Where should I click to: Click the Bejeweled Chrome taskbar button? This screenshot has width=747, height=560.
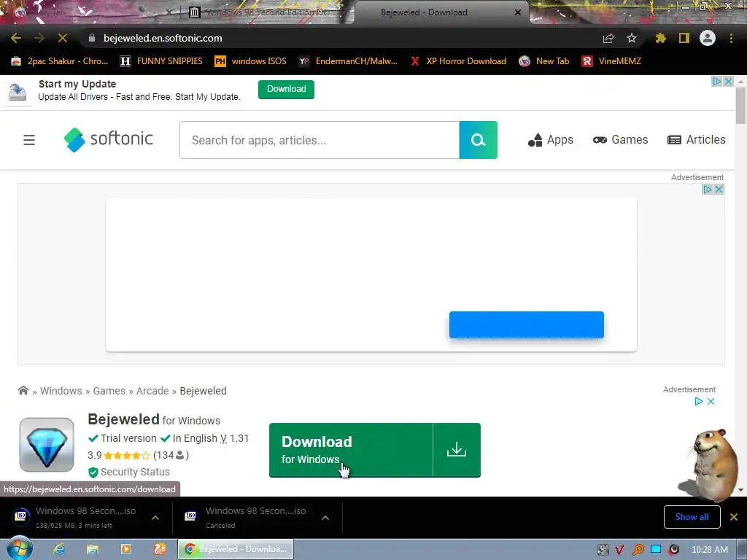point(236,549)
